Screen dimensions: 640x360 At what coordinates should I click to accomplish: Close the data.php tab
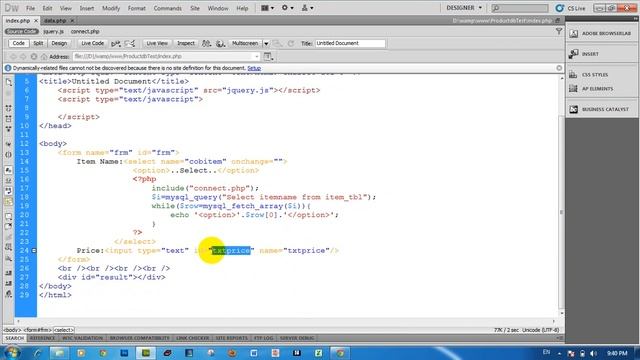coord(72,20)
